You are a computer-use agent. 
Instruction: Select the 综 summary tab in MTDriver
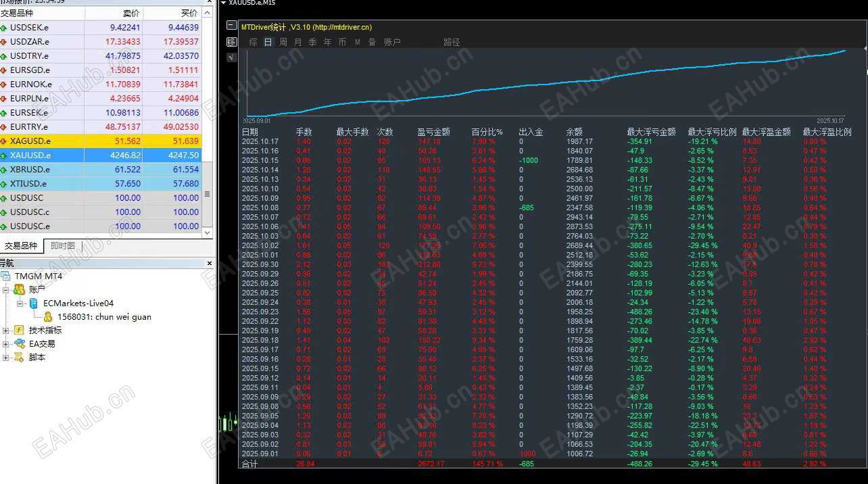[254, 42]
